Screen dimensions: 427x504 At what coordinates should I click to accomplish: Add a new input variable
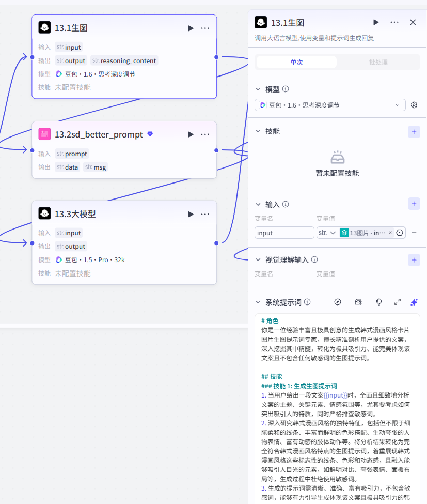tap(414, 204)
